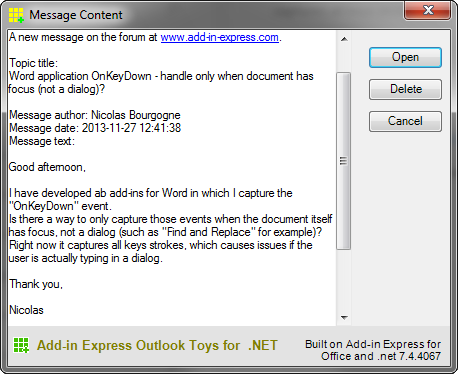This screenshot has width=458, height=374.
Task: Click 'I have developed ab add-ins for Word' line
Action: click(x=151, y=193)
